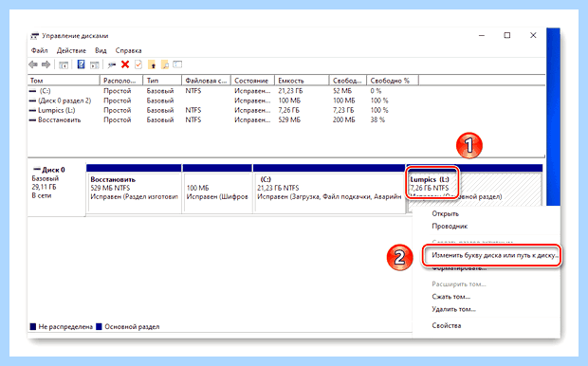Click the greyed Расширить том menu entry
Screen dimensions: 588x366
[x=459, y=284]
